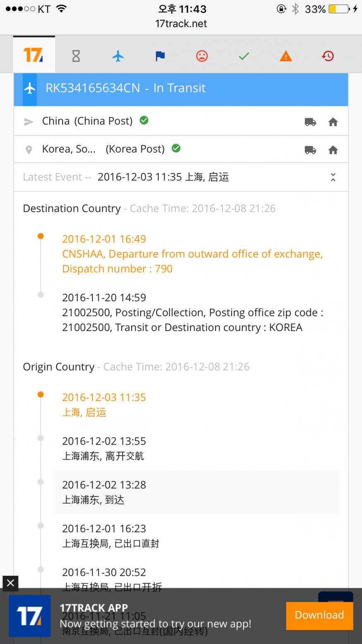Screen dimensions: 362x644
Task: Open the 17TRACK logo home tab
Action: [x=34, y=55]
